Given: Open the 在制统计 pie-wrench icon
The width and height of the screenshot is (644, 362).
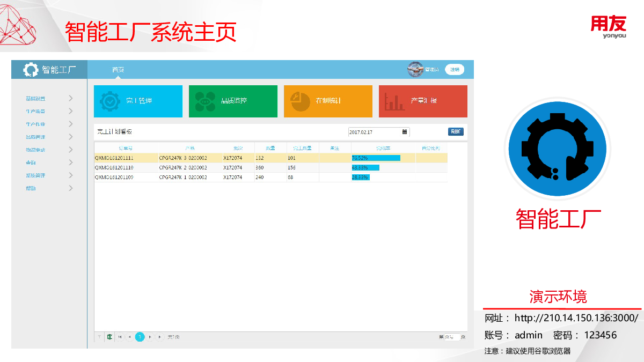Looking at the screenshot, I should pos(300,101).
